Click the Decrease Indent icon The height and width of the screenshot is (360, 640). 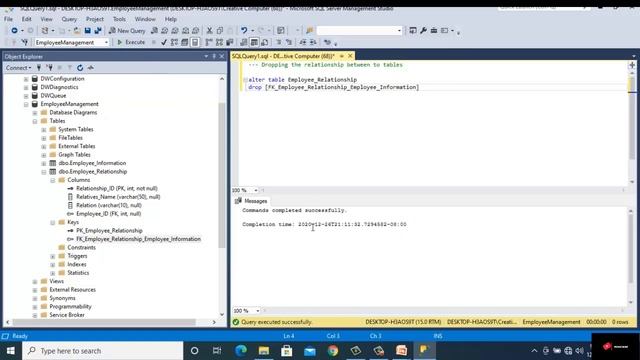pos(303,42)
